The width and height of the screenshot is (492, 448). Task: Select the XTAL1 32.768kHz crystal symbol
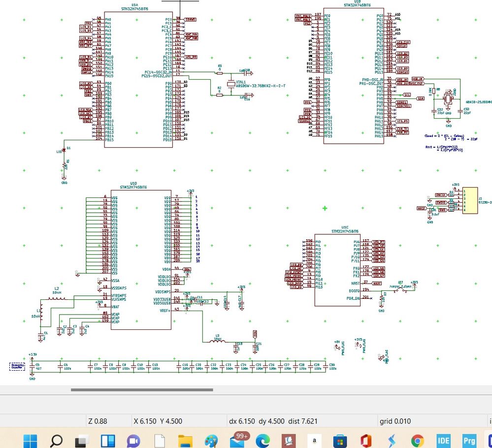pos(231,84)
